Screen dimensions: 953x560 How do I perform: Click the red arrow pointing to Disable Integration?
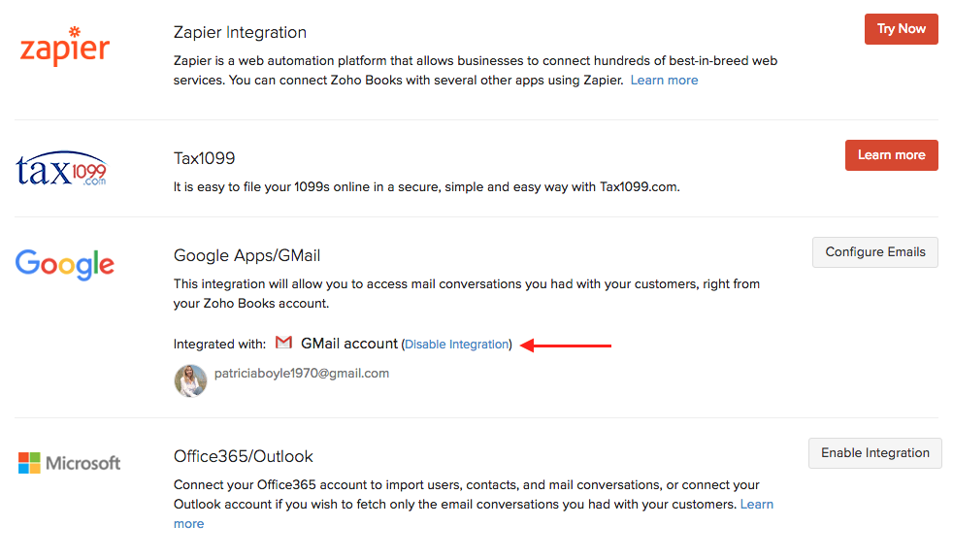[x=567, y=345]
